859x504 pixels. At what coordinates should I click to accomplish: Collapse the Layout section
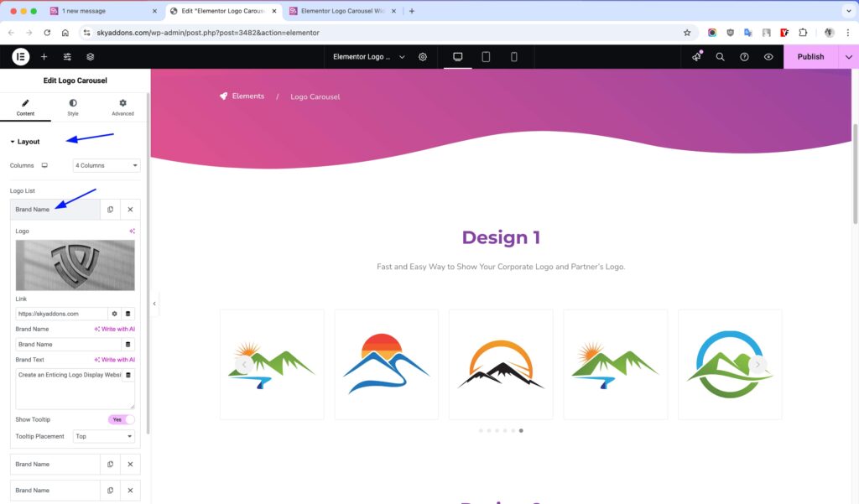pyautogui.click(x=25, y=142)
